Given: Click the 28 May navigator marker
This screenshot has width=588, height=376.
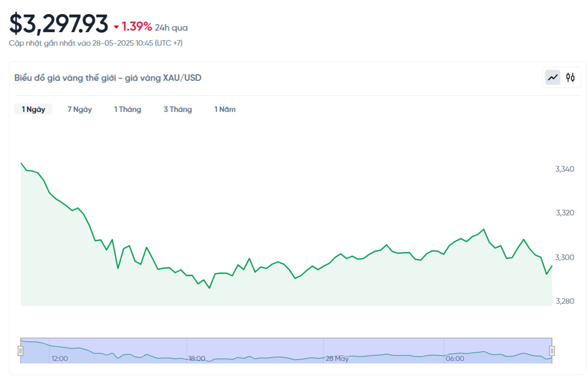Looking at the screenshot, I should tap(337, 358).
